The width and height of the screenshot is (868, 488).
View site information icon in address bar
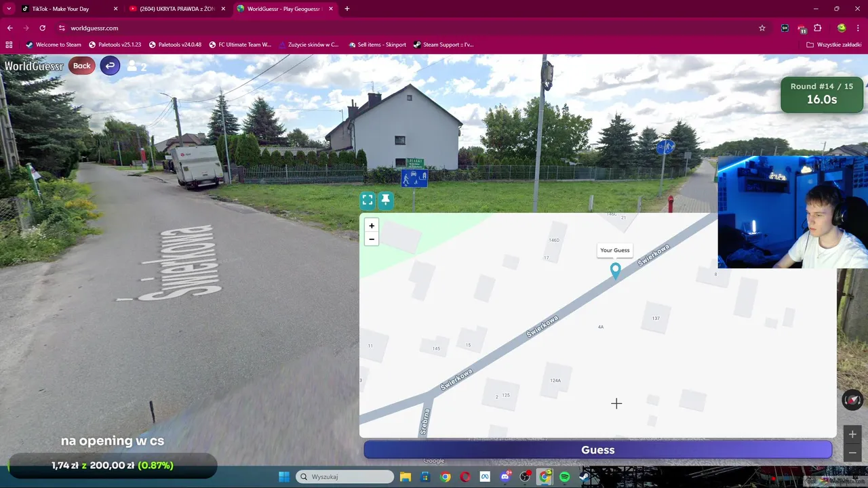tap(62, 28)
